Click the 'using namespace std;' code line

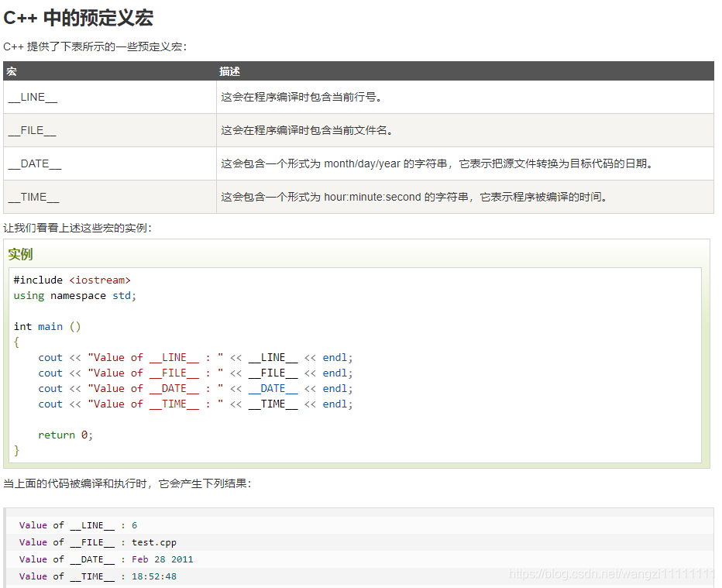pos(75,296)
